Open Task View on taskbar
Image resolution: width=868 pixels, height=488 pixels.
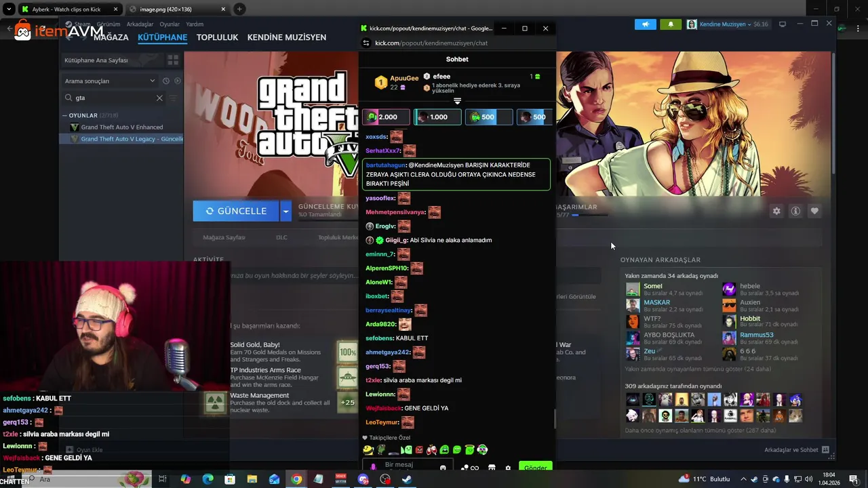pos(163,479)
